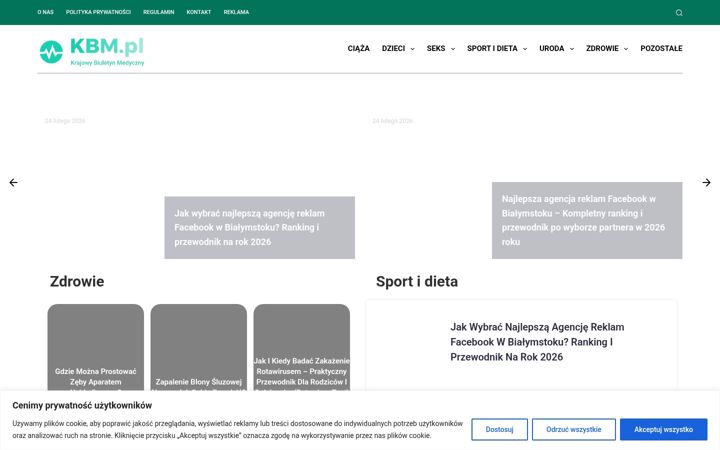The image size is (720, 450).
Task: Click 'Cenimy prywatność użytkowników' heading
Action: tap(82, 405)
